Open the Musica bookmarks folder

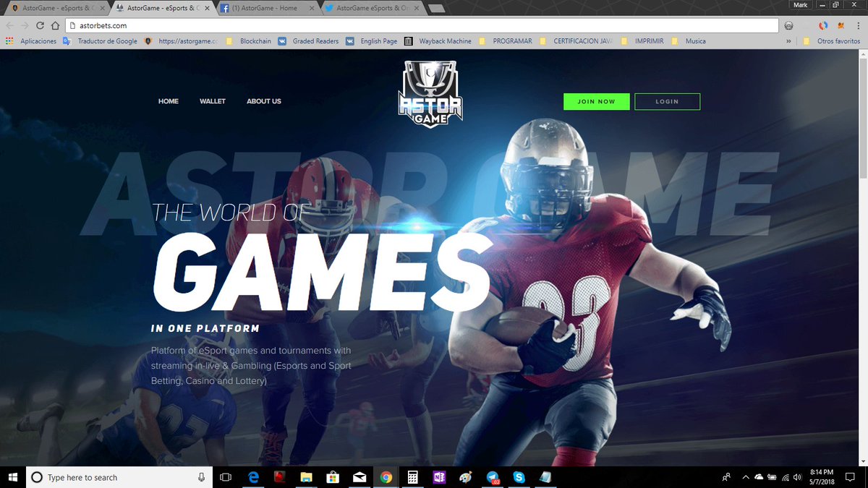pyautogui.click(x=689, y=41)
